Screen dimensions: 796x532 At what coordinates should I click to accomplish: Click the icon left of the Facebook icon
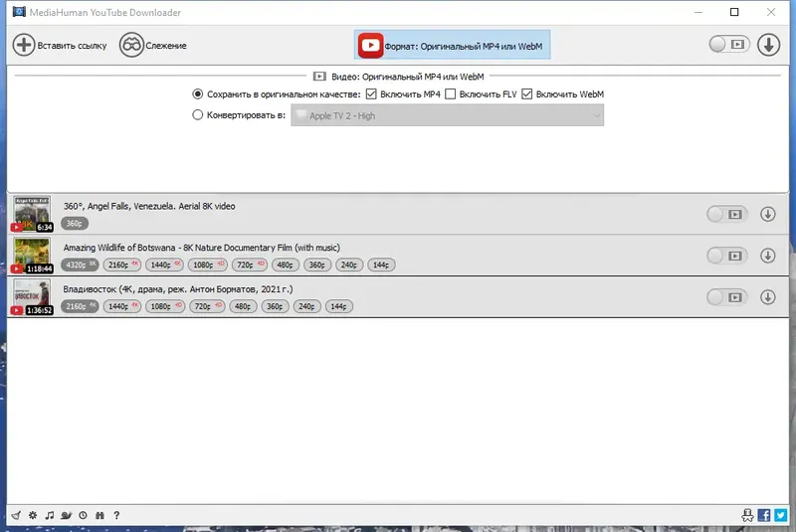pyautogui.click(x=747, y=515)
